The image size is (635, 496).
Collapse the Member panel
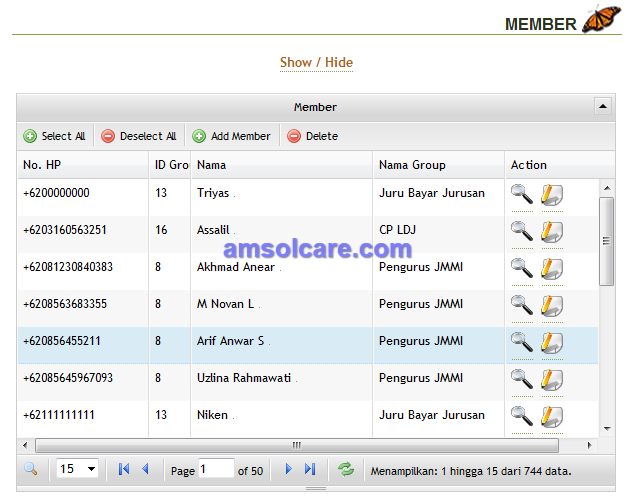pos(603,106)
